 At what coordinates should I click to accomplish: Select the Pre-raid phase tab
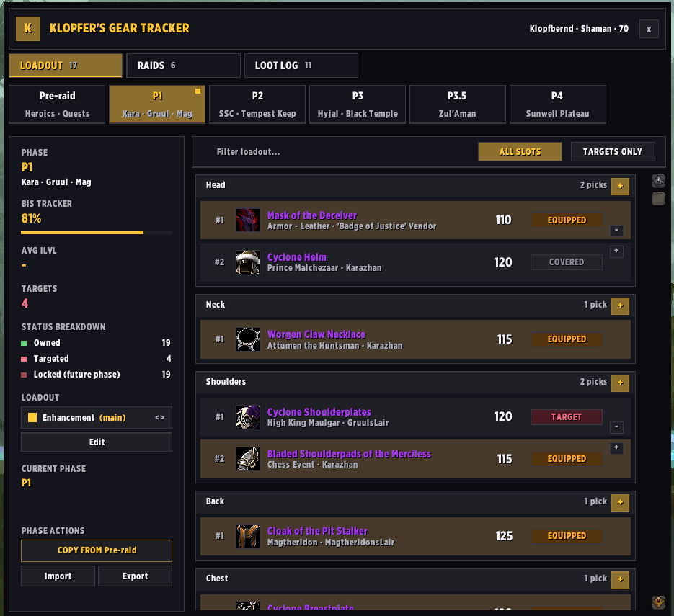57,104
